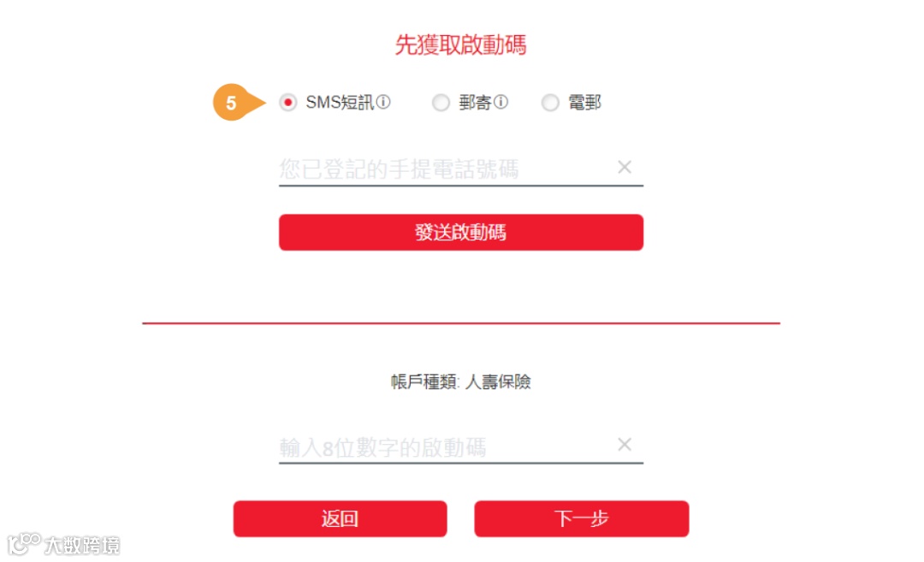The width and height of the screenshot is (924, 562).
Task: Focus the registered mobile number input
Action: point(446,169)
